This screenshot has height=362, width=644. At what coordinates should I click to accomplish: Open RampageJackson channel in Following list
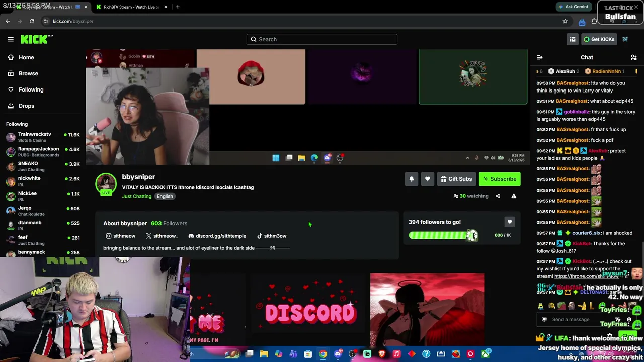[x=43, y=151]
